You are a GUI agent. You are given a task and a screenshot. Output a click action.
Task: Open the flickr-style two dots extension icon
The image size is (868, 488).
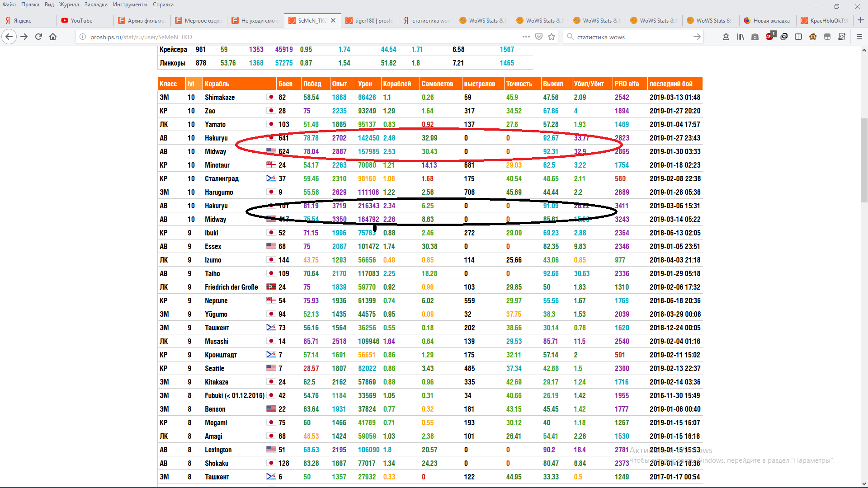(827, 37)
